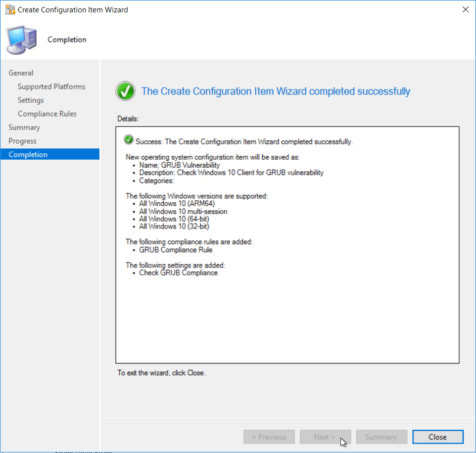This screenshot has width=476, height=453.
Task: Select the highlighted Completion sidebar step
Action: [x=28, y=155]
